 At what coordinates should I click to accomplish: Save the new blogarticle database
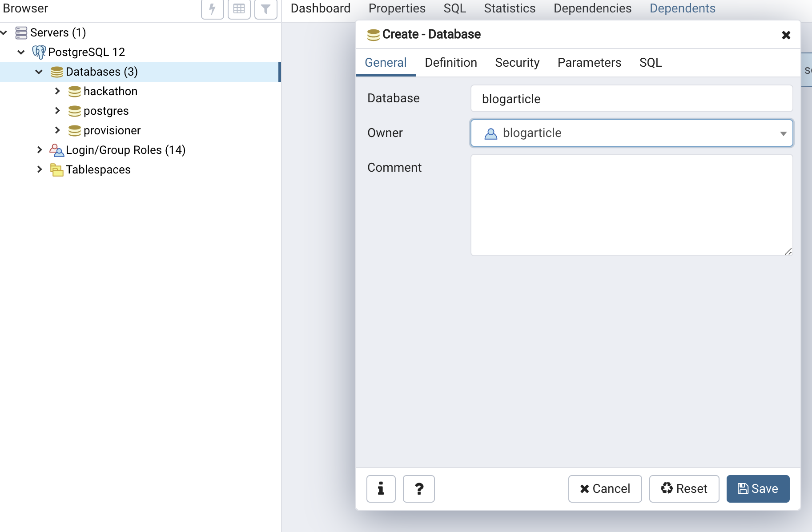point(758,488)
